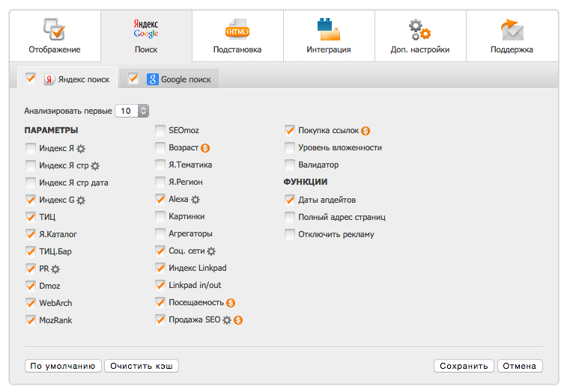Click the Очистить кэш button
This screenshot has height=392, width=564.
pyautogui.click(x=142, y=366)
